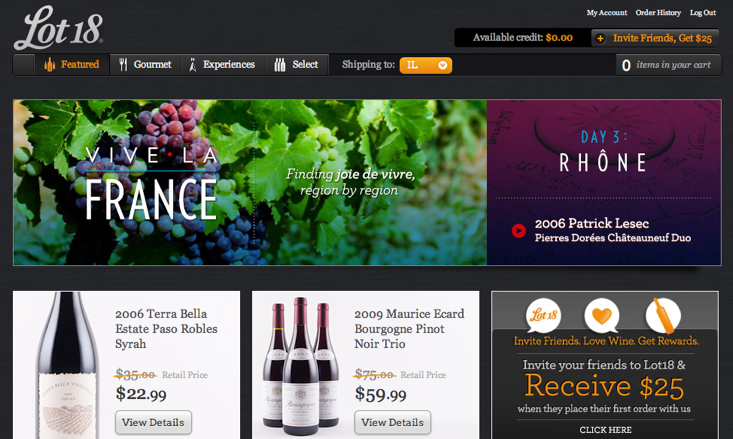Open My Account link
Viewport: 733px width, 439px height.
click(x=607, y=13)
